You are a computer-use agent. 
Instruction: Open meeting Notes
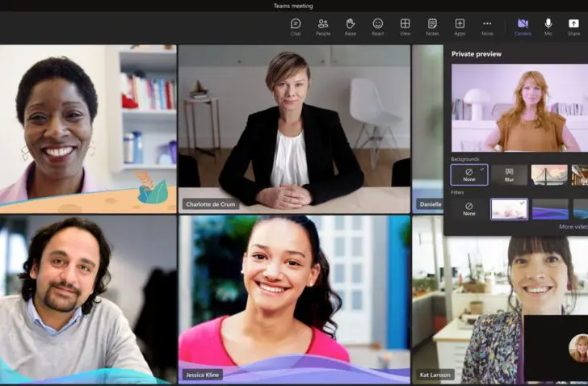432,27
